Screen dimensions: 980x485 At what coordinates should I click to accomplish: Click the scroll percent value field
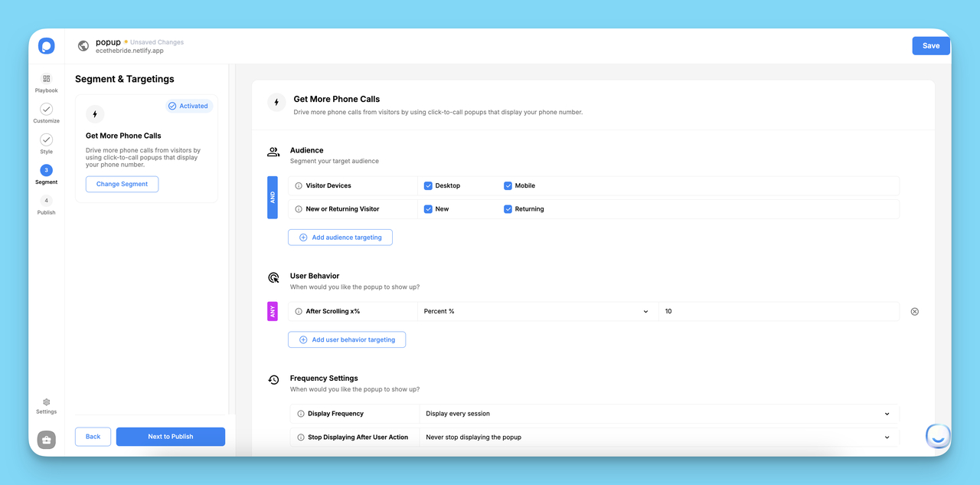pyautogui.click(x=779, y=312)
